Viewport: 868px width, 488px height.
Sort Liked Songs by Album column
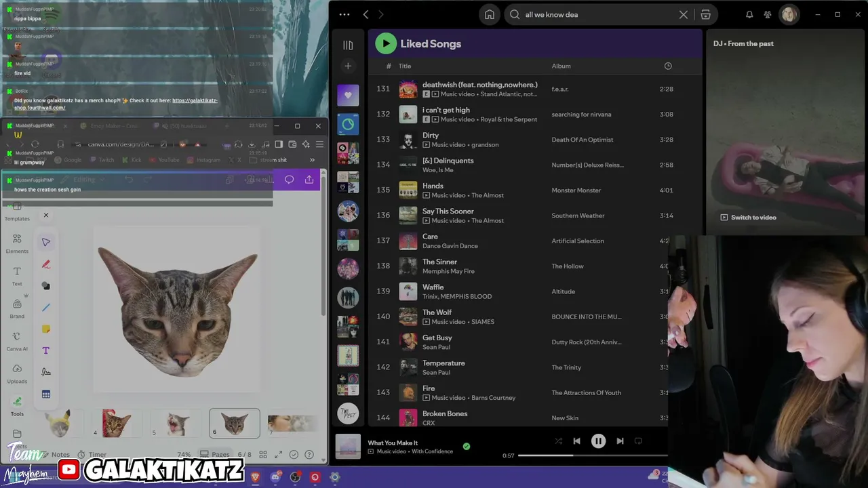[561, 66]
